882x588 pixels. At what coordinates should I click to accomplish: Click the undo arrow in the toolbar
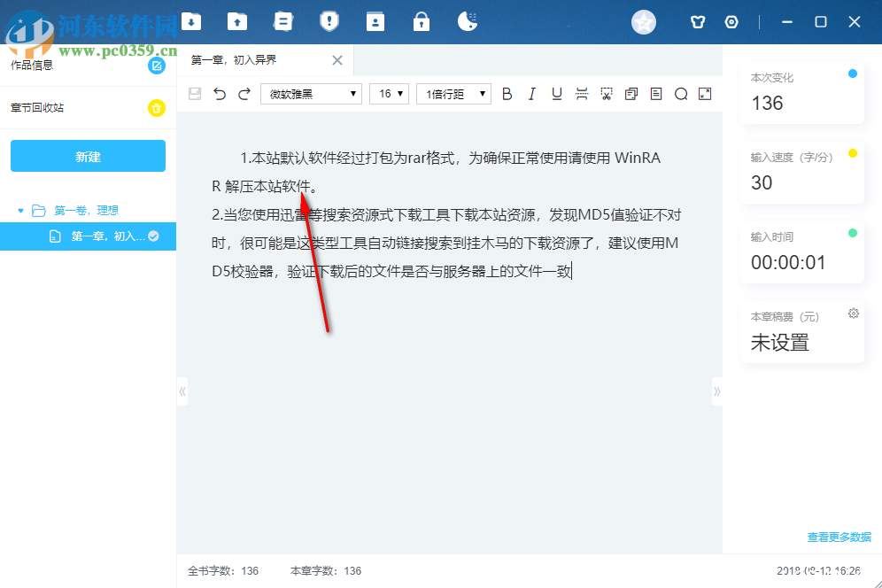tap(220, 93)
